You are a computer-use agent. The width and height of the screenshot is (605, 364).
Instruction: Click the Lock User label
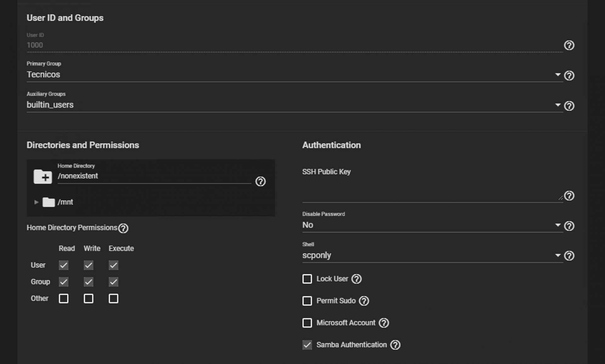pos(332,279)
